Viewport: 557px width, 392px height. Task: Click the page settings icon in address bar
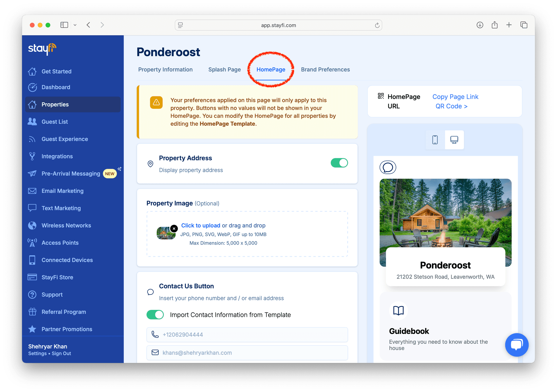pos(180,25)
